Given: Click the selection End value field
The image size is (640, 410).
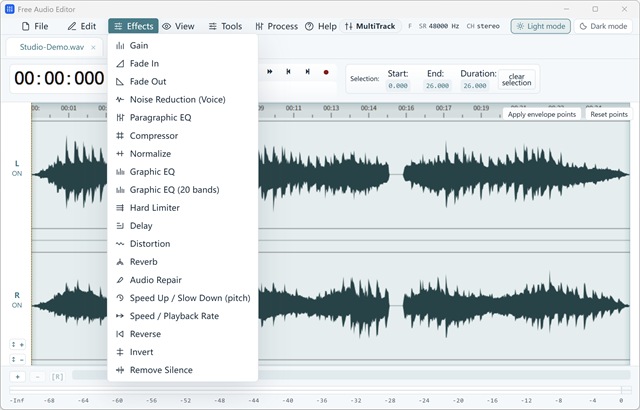Looking at the screenshot, I should pos(437,86).
